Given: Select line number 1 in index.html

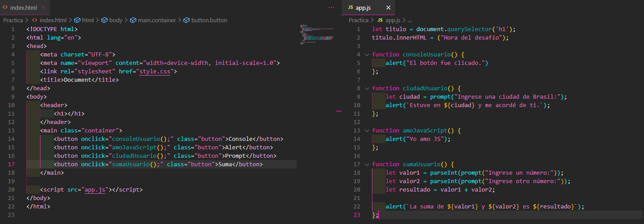Looking at the screenshot, I should point(13,29).
